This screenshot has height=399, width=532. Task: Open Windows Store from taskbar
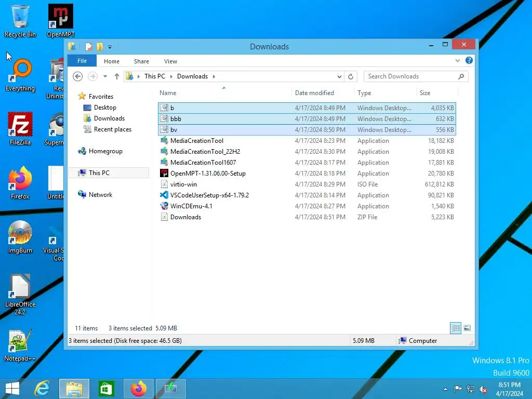(106, 389)
